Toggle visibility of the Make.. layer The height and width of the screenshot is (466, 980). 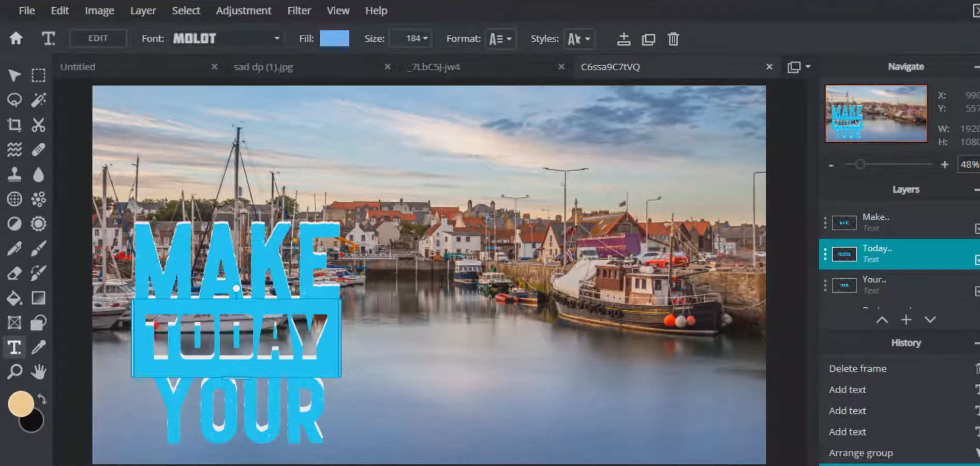click(977, 228)
